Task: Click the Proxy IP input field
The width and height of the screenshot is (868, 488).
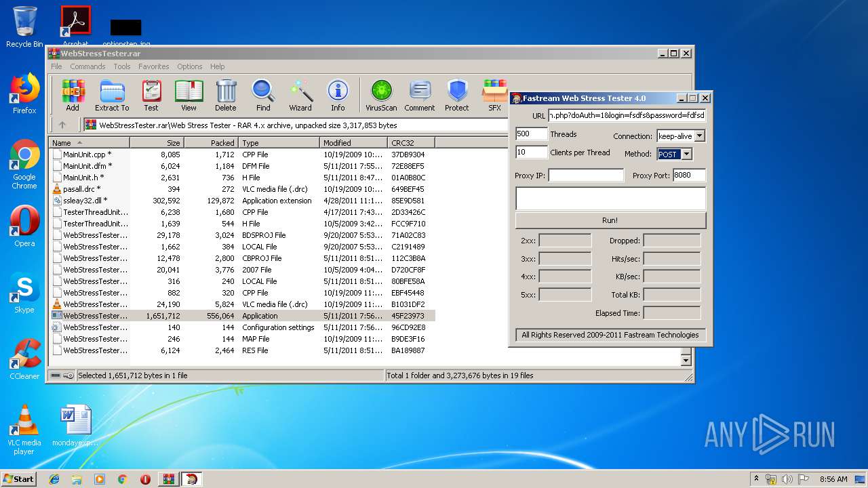Action: coord(586,176)
